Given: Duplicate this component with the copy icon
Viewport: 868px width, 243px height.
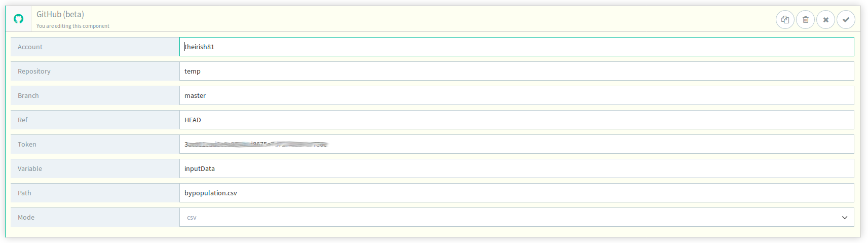Looking at the screenshot, I should [785, 20].
